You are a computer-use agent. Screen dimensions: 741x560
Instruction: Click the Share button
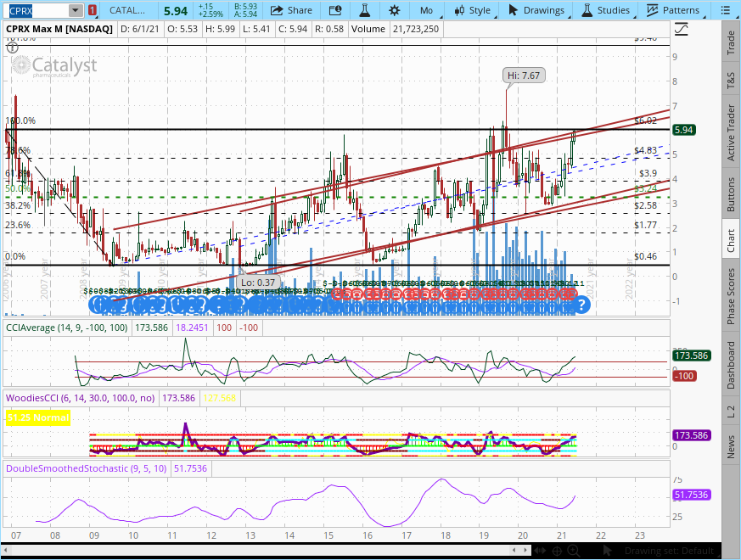pos(291,10)
